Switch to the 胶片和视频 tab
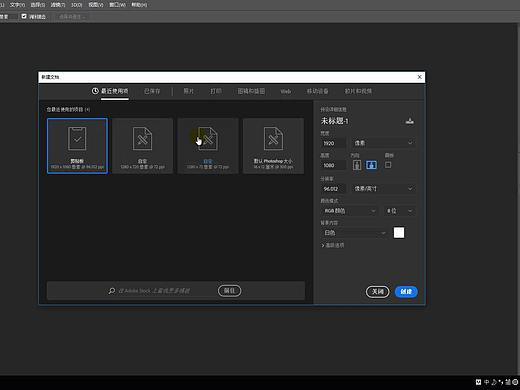The height and width of the screenshot is (390, 520). point(358,91)
